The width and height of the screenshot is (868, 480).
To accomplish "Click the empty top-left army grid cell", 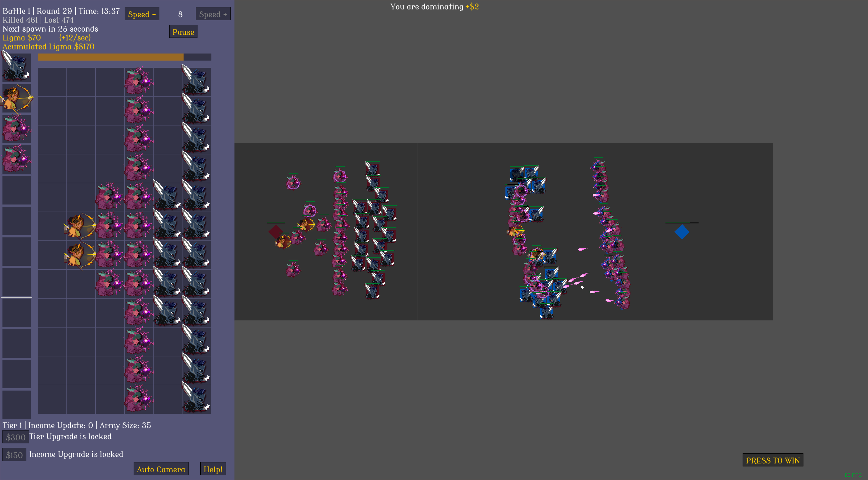I will point(52,82).
